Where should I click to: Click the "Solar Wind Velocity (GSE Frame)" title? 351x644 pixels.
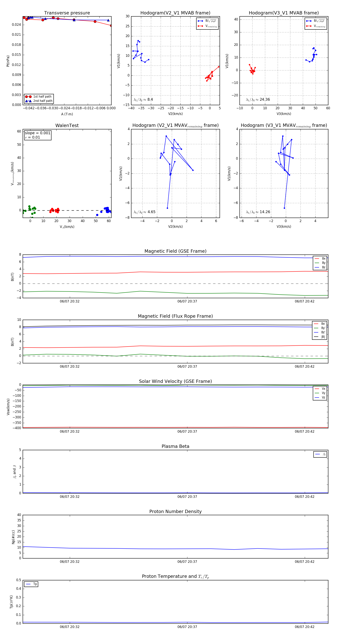175,381
